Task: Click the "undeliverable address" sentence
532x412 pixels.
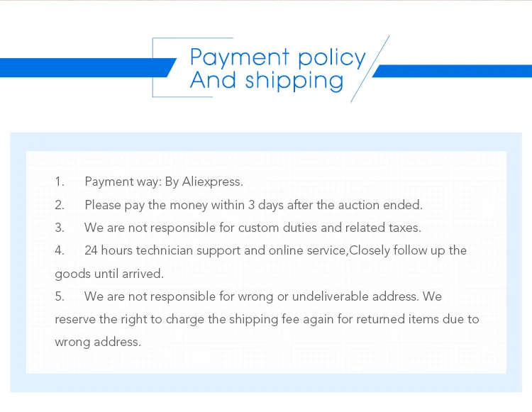Action: click(x=263, y=296)
